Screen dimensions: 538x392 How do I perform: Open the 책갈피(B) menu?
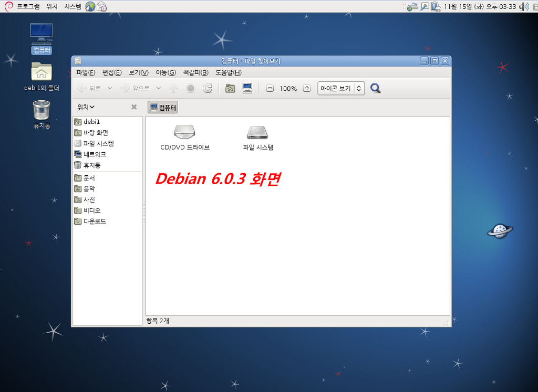[195, 72]
